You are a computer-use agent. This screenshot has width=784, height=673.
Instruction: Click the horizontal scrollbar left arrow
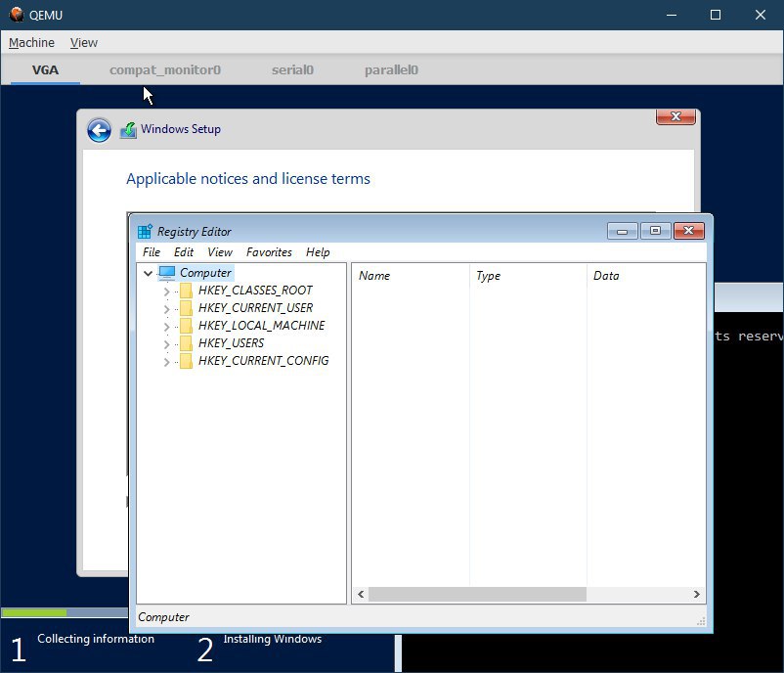pyautogui.click(x=361, y=595)
